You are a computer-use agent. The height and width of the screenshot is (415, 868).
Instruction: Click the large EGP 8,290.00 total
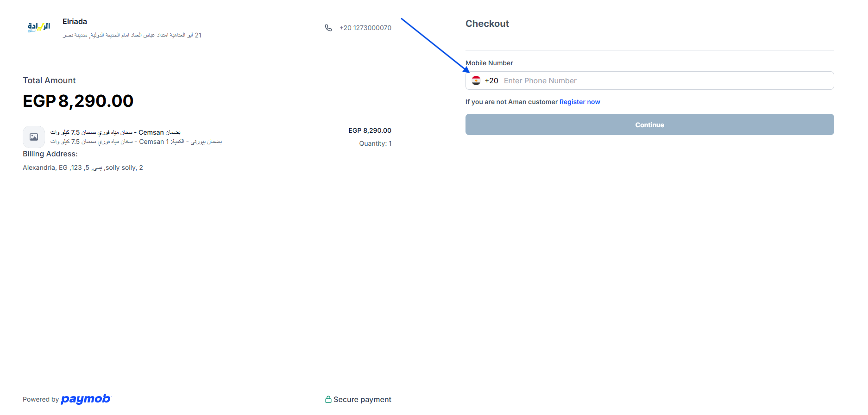pyautogui.click(x=78, y=101)
